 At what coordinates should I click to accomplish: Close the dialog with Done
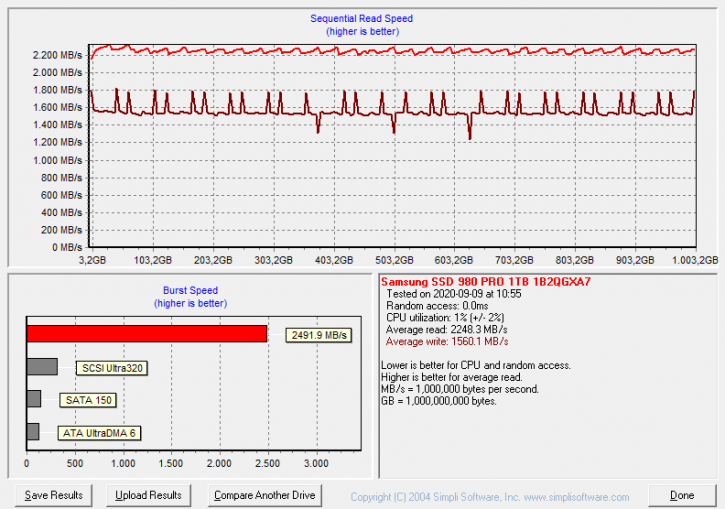[682, 496]
